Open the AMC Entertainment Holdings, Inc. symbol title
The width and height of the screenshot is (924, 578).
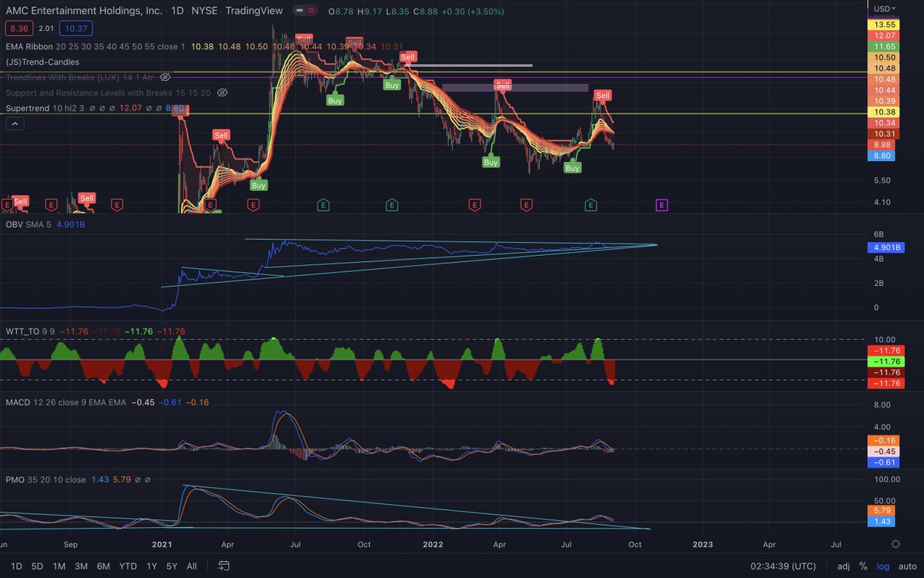(x=84, y=12)
